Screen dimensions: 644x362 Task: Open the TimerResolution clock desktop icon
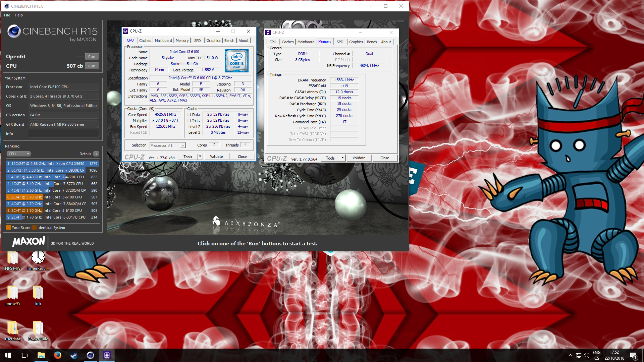point(38,261)
